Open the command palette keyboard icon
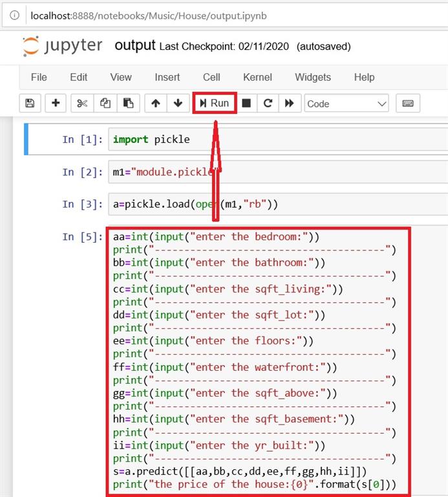The width and height of the screenshot is (448, 497). click(408, 104)
